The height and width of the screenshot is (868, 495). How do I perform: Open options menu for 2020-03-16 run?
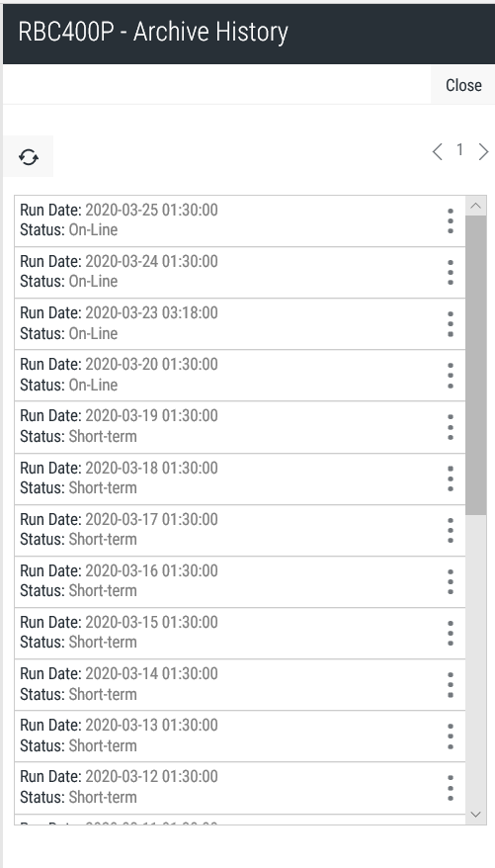[x=451, y=582]
